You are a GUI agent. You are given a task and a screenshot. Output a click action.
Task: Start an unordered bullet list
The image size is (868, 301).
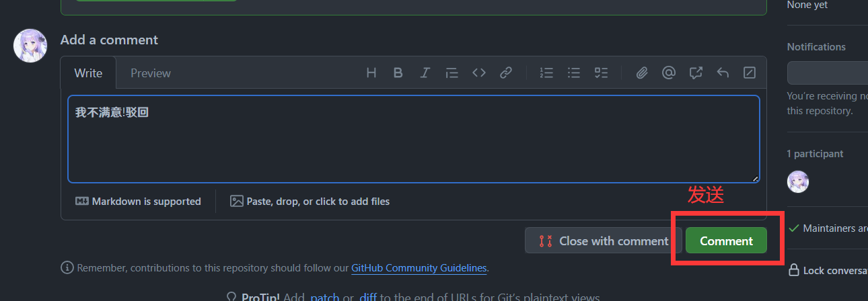click(x=574, y=73)
